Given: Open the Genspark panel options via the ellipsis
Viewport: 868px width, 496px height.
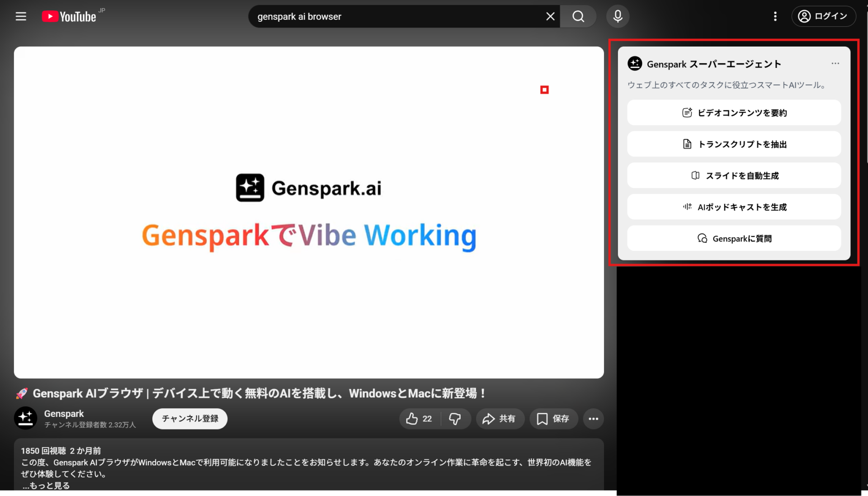Looking at the screenshot, I should tap(835, 63).
